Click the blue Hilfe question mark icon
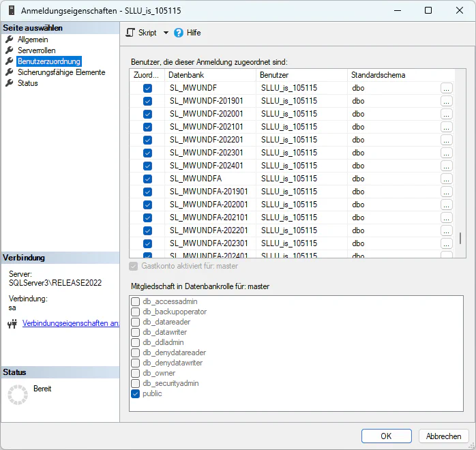476x450 pixels. [179, 33]
